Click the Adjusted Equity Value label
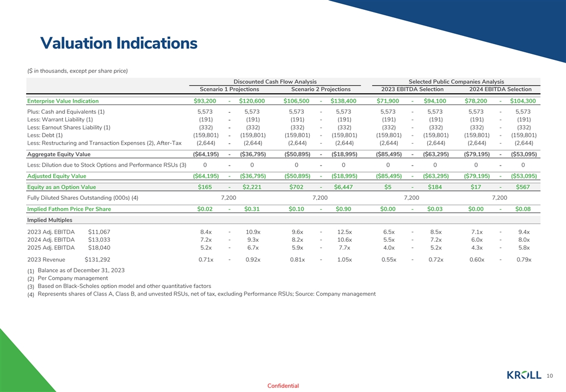566x392 pixels. click(57, 176)
